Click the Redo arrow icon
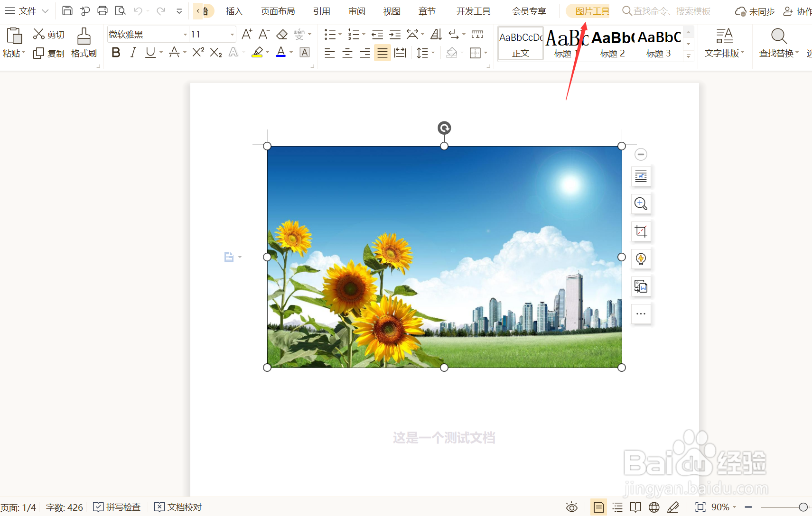This screenshot has height=516, width=812. tap(161, 10)
